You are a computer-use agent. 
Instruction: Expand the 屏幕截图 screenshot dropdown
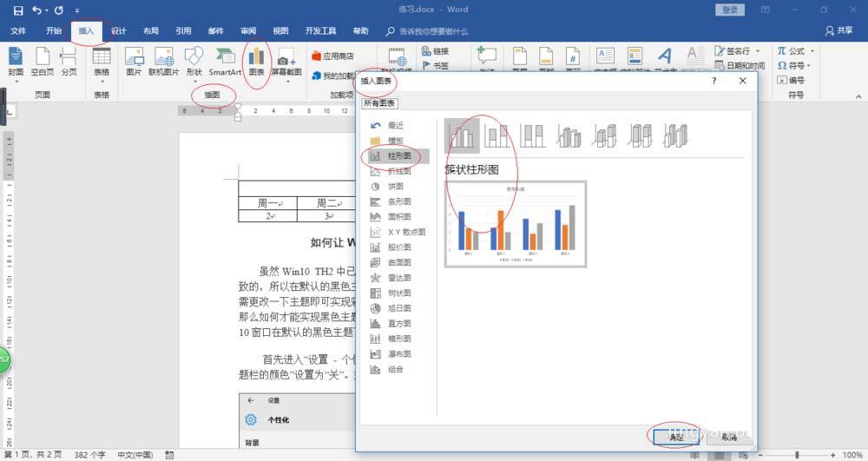point(286,82)
